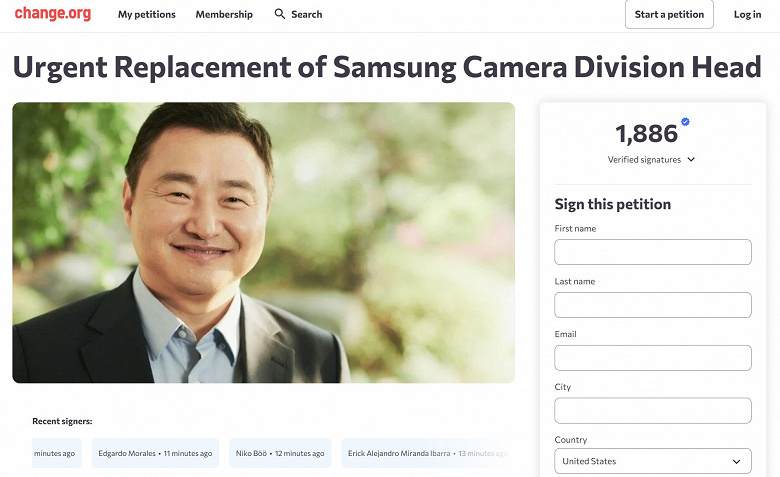Focus the Last name input field
The width and height of the screenshot is (780, 477).
(653, 305)
